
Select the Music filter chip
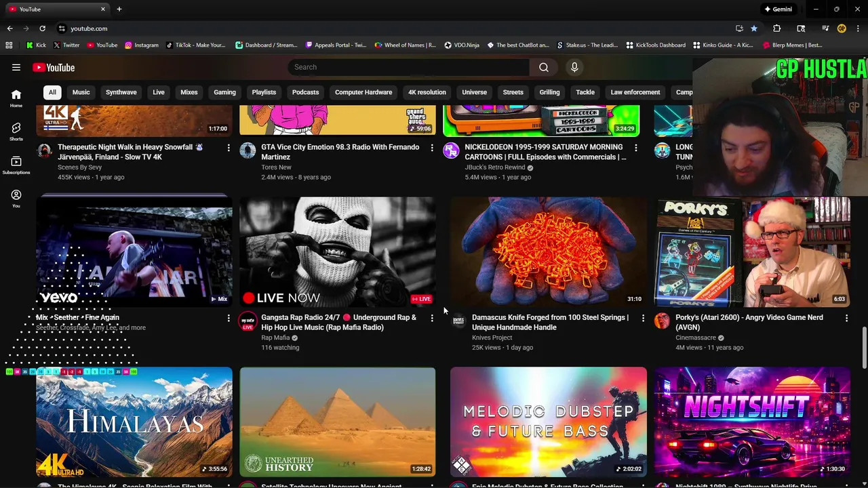[81, 92]
